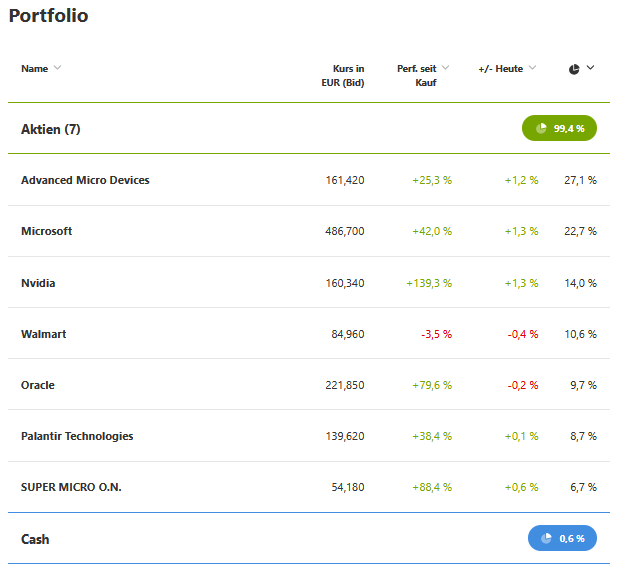Image resolution: width=636 pixels, height=580 pixels.
Task: Open the SUPER MICRO O.N. position
Action: pos(71,487)
